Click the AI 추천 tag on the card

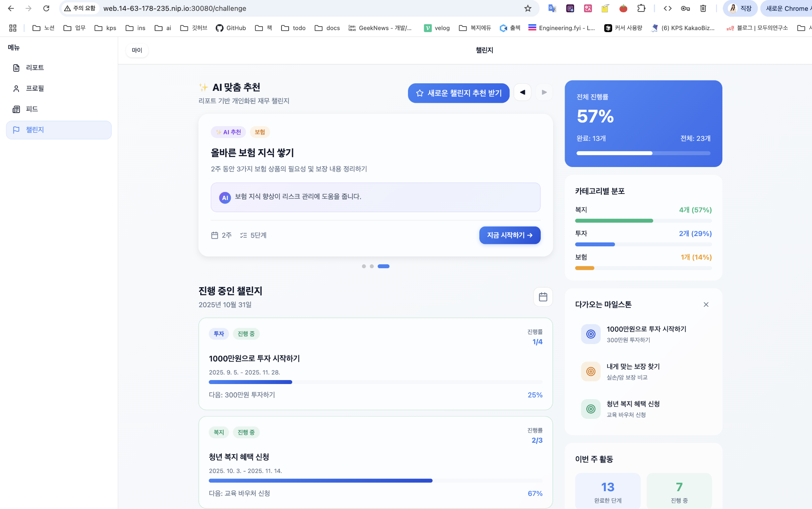pos(228,132)
